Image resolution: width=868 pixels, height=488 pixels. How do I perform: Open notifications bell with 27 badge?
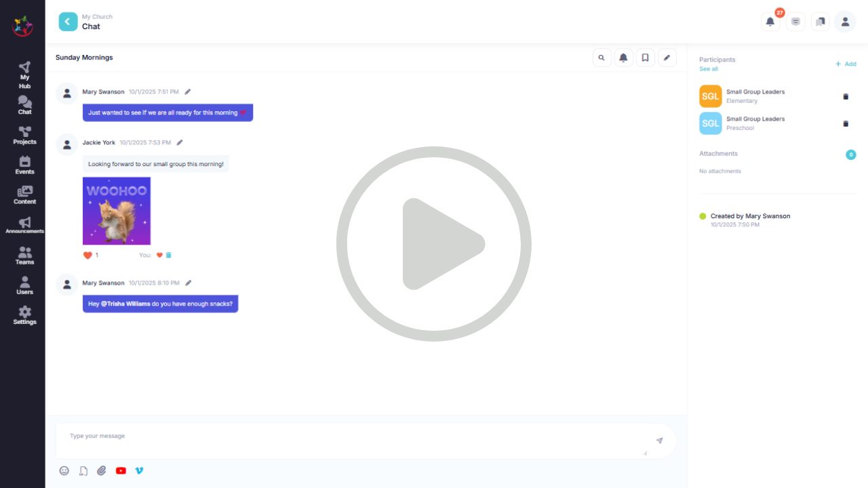[770, 22]
